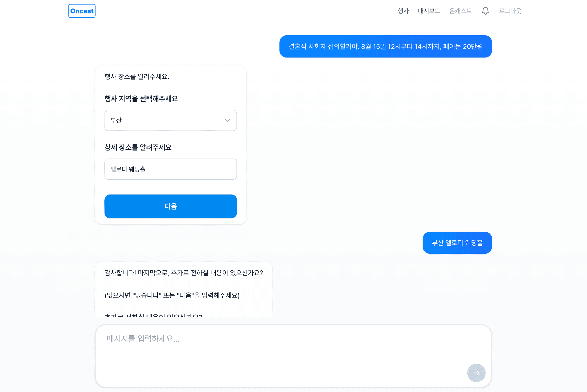Viewport: 587px width, 392px height.
Task: Click the 행사 지역을 선택해주세요 heading
Action: coord(141,99)
